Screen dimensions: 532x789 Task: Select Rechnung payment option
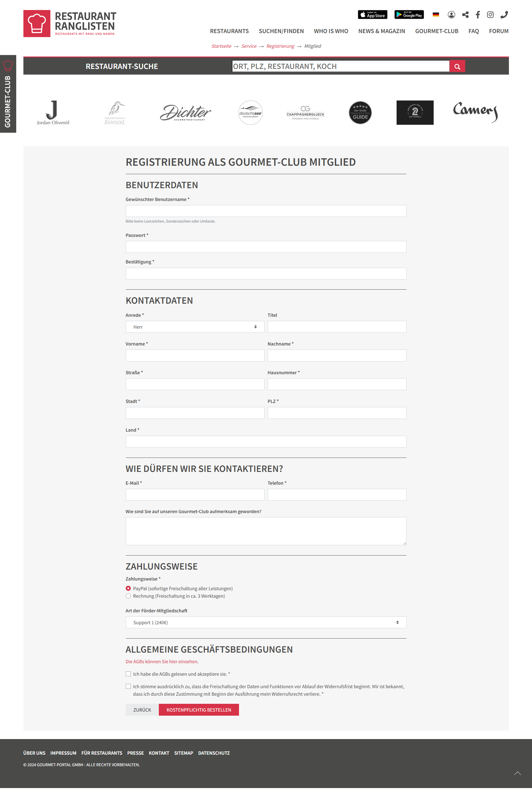(128, 595)
